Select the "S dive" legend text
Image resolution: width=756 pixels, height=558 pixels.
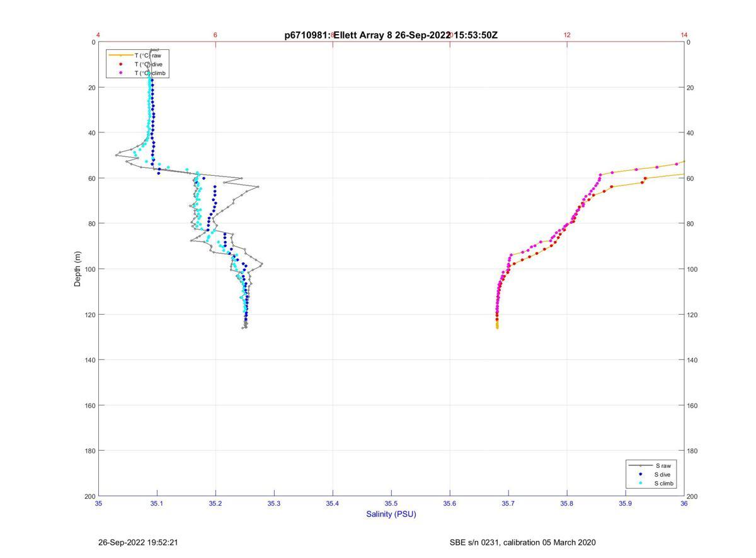click(x=663, y=474)
